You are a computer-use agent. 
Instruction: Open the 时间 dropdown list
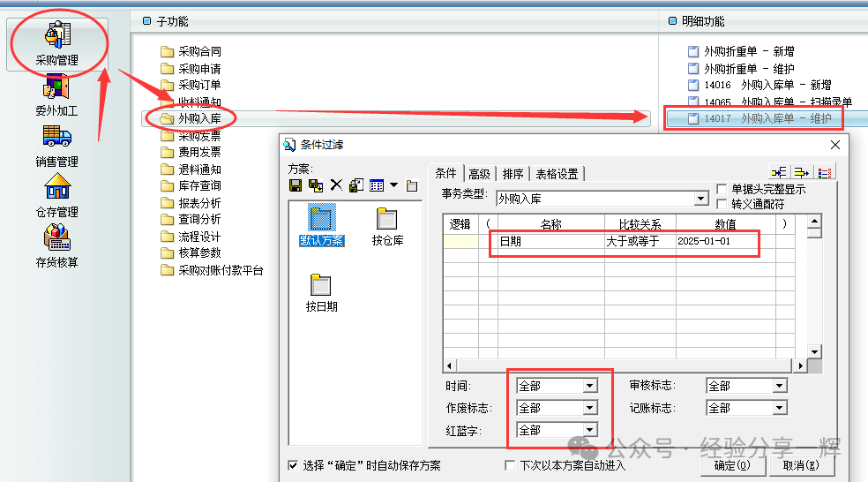(590, 386)
